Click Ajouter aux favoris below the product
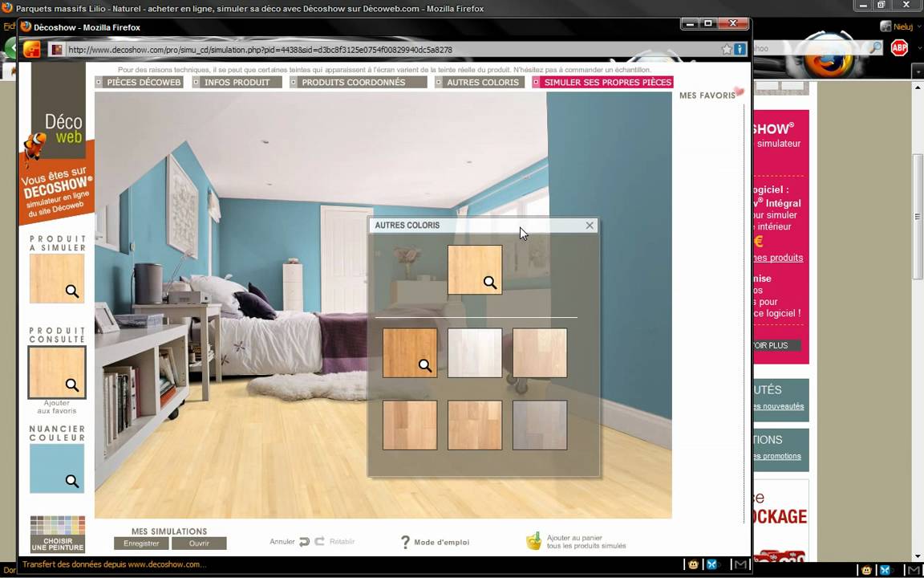Viewport: 924px width, 578px height. [x=56, y=406]
